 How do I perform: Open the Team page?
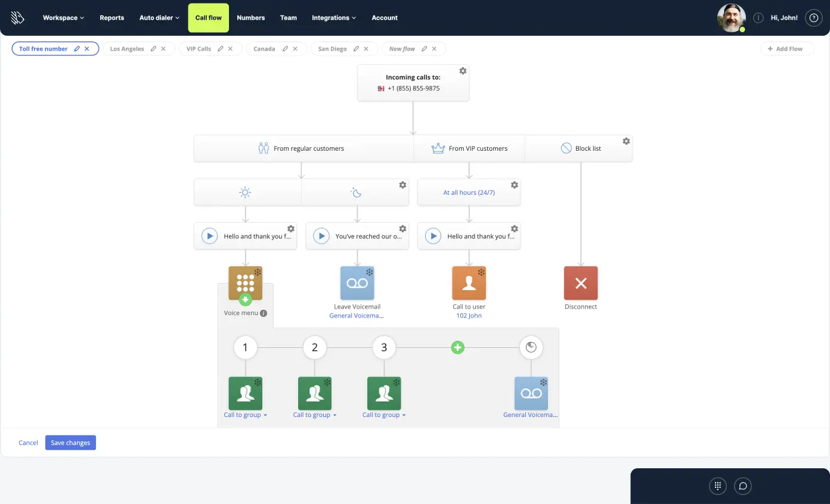[289, 18]
